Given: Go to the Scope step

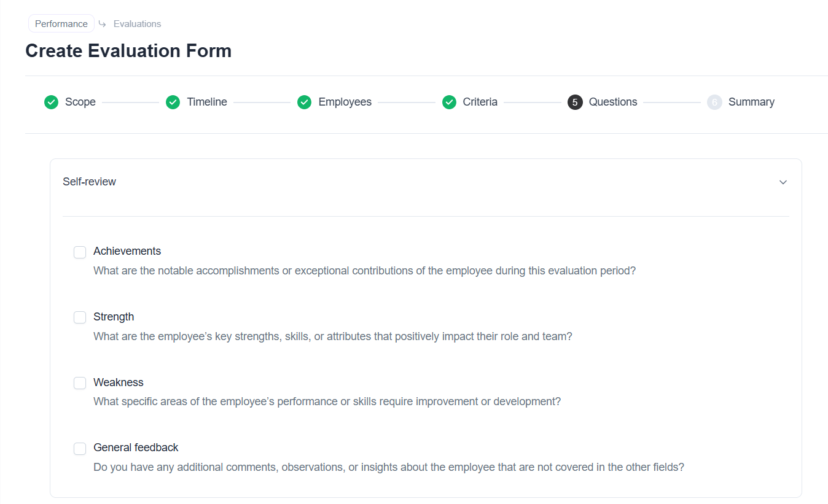Looking at the screenshot, I should point(80,103).
